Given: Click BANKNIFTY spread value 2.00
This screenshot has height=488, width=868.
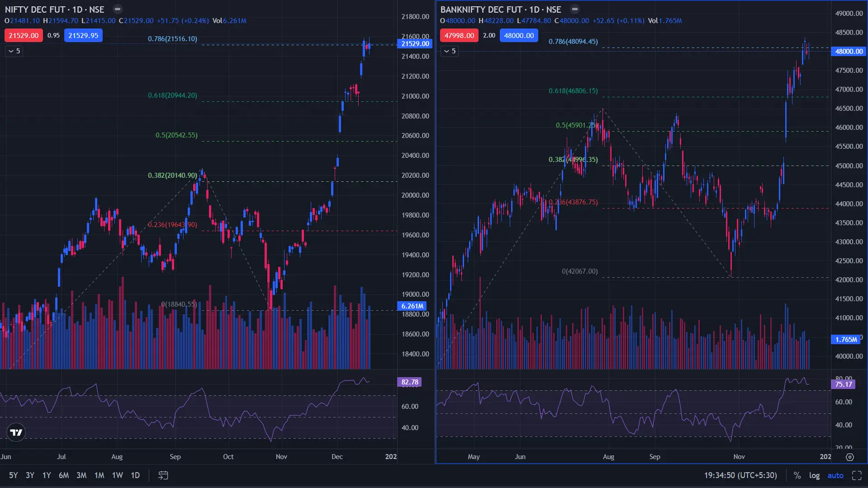Looking at the screenshot, I should [x=489, y=35].
